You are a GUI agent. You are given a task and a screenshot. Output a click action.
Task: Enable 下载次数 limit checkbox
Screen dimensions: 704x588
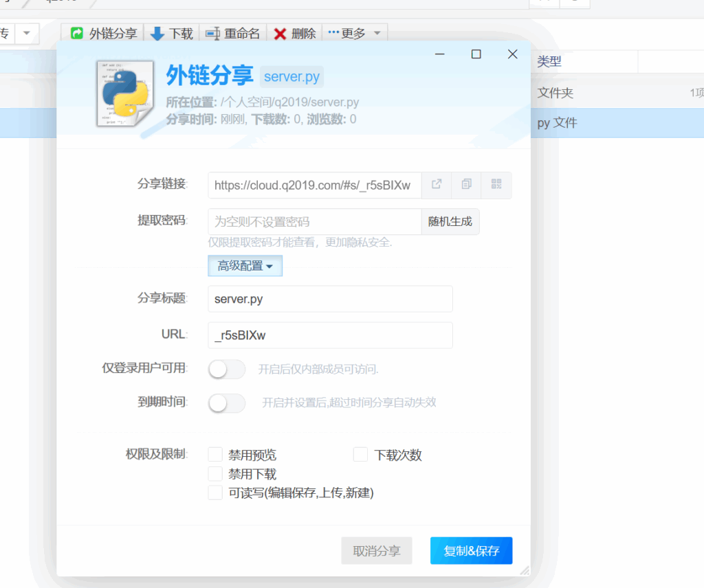360,455
